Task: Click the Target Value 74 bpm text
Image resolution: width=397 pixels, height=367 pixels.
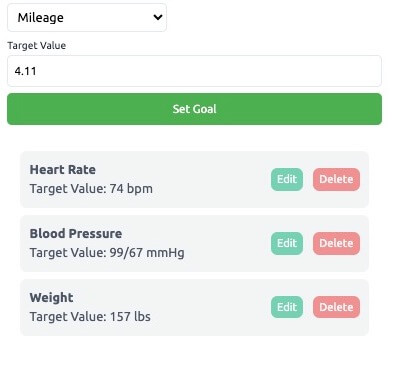Action: coord(91,189)
